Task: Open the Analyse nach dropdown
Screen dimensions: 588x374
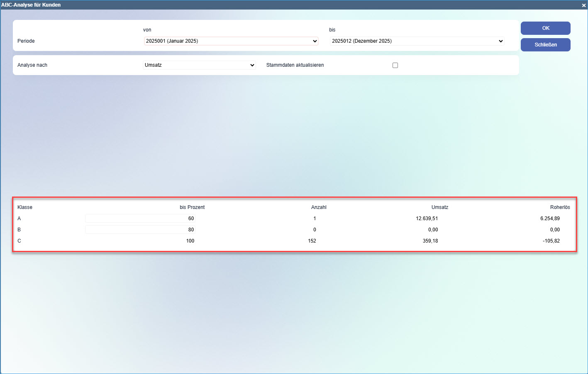Action: click(199, 65)
